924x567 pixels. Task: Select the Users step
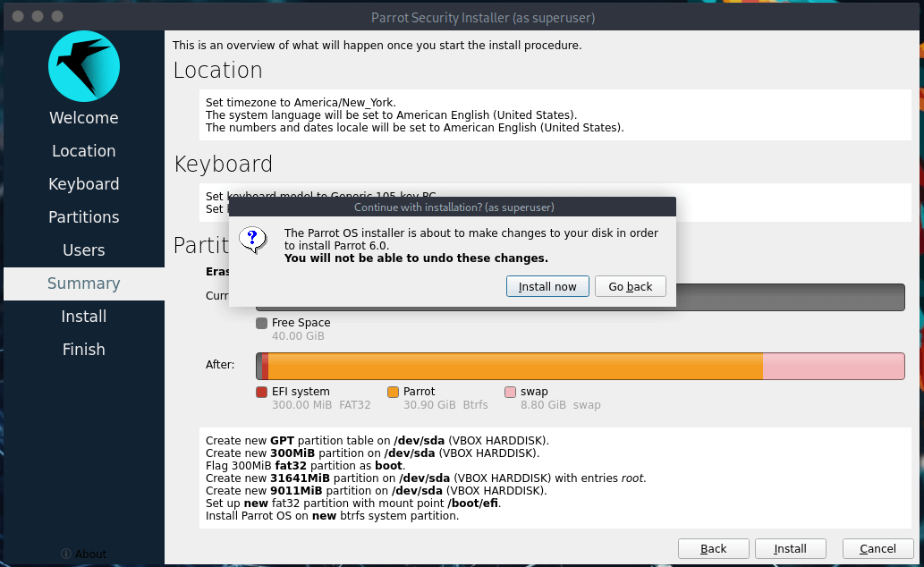tap(83, 250)
